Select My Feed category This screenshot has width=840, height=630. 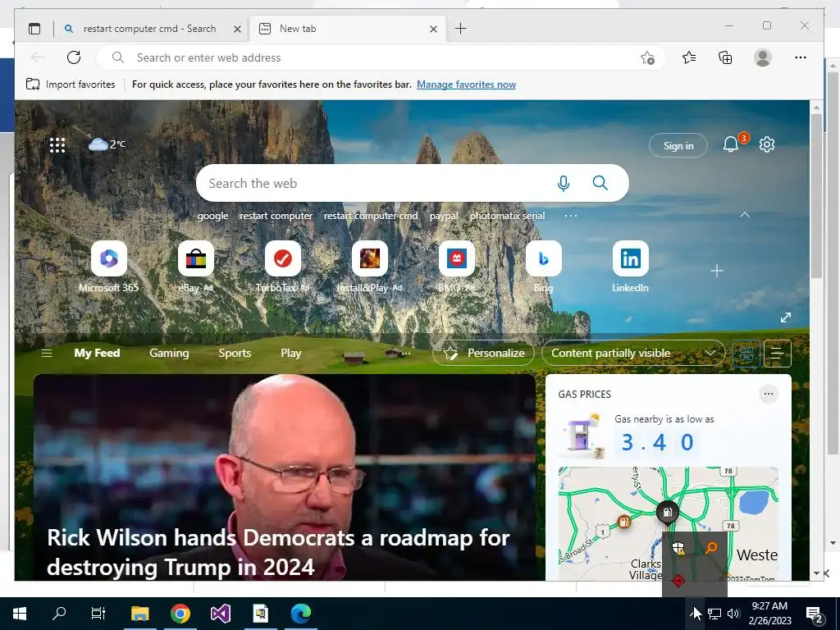pos(97,353)
